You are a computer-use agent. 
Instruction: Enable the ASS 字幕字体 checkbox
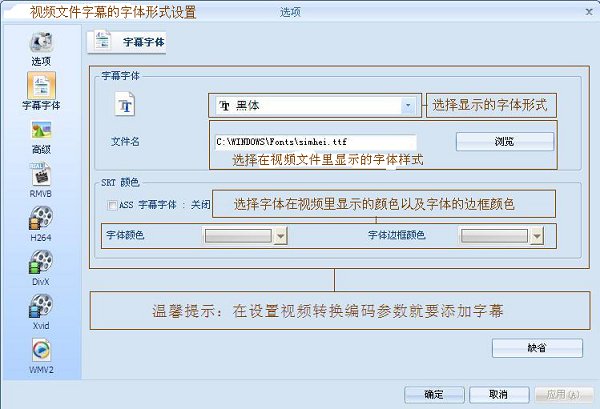[x=112, y=205]
